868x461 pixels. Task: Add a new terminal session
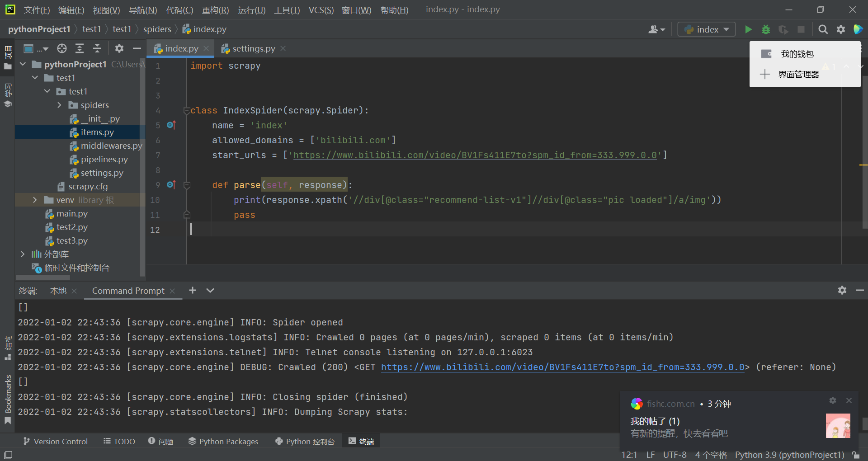tap(193, 290)
